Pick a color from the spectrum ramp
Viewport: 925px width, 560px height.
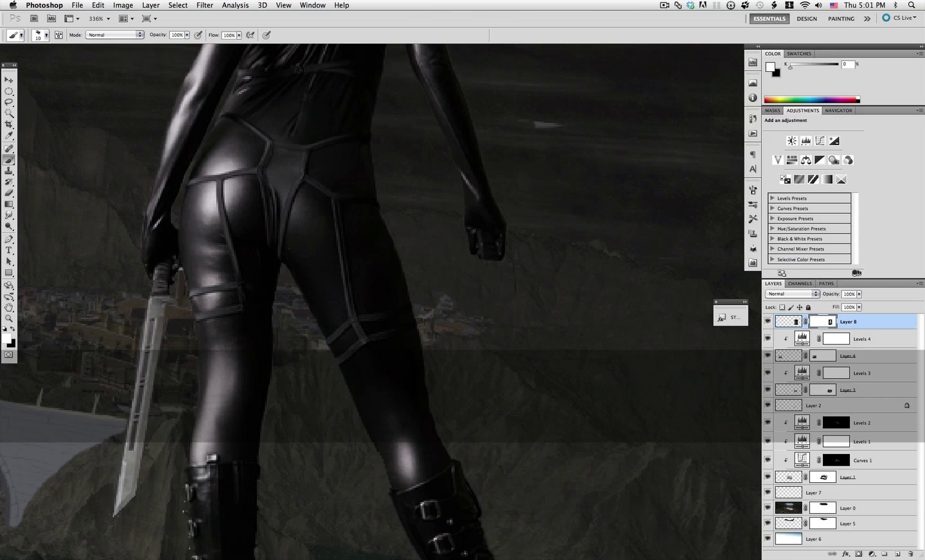[812, 100]
